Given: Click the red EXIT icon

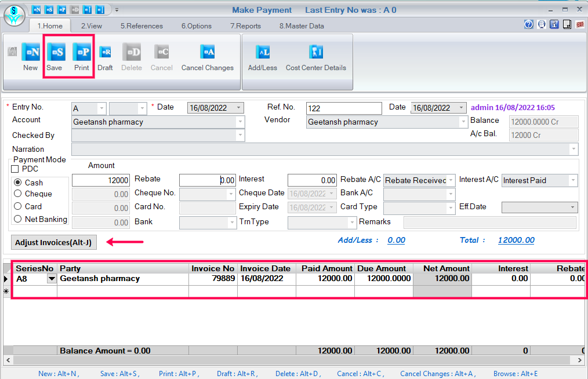Looking at the screenshot, I should point(580,24).
